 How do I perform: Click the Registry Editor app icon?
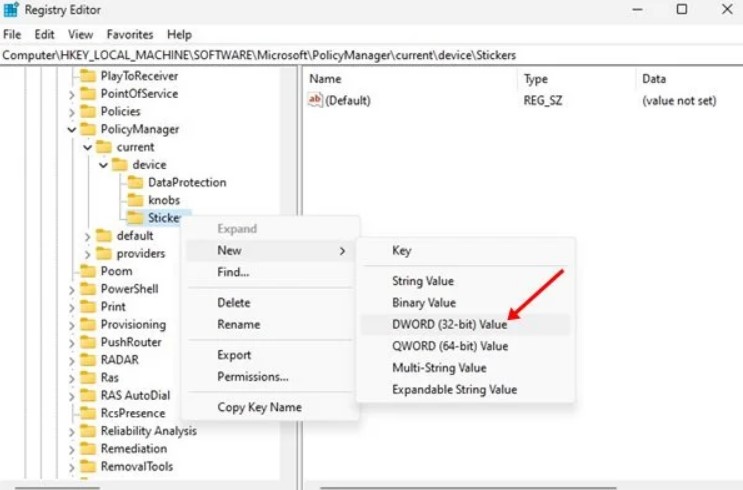pos(11,9)
